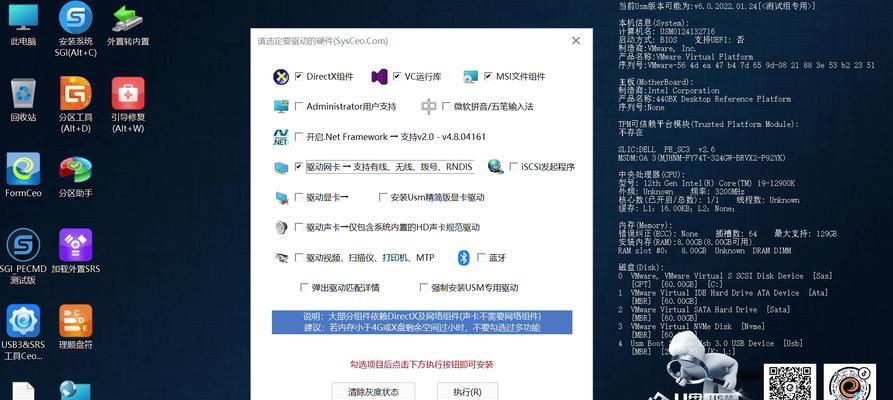Open the 外置转内置 desktop icon
Image resolution: width=893 pixels, height=400 pixels.
128,25
